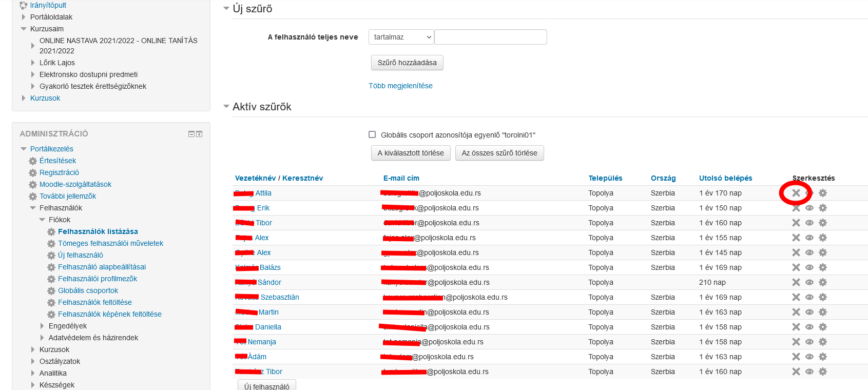Open edit gear for Ádám
This screenshot has height=390, width=868.
click(823, 357)
